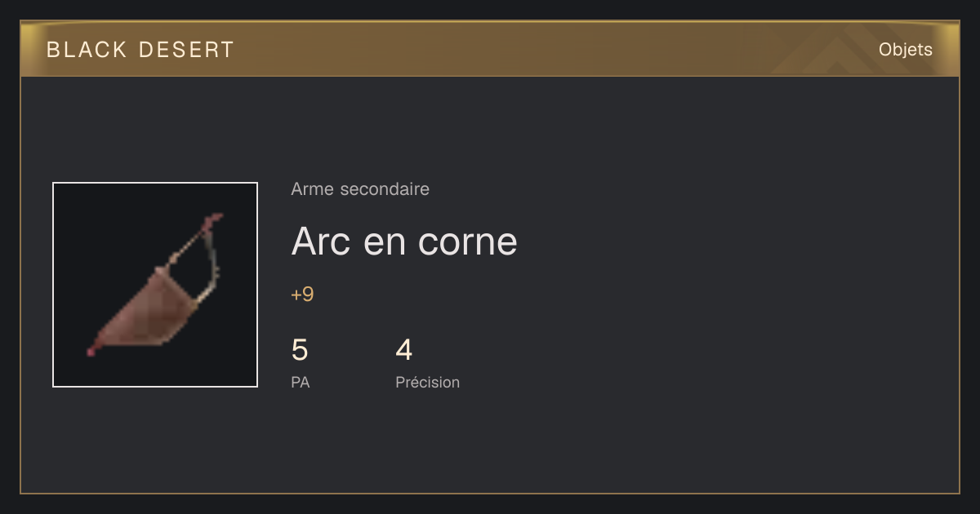
Task: Click the PA value 5
Action: click(300, 350)
